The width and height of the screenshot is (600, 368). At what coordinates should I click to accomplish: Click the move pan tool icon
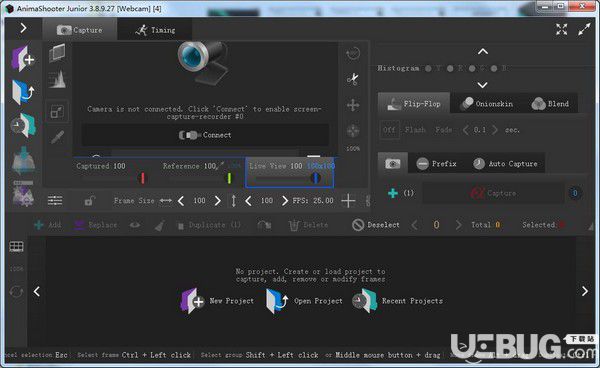coord(352,105)
